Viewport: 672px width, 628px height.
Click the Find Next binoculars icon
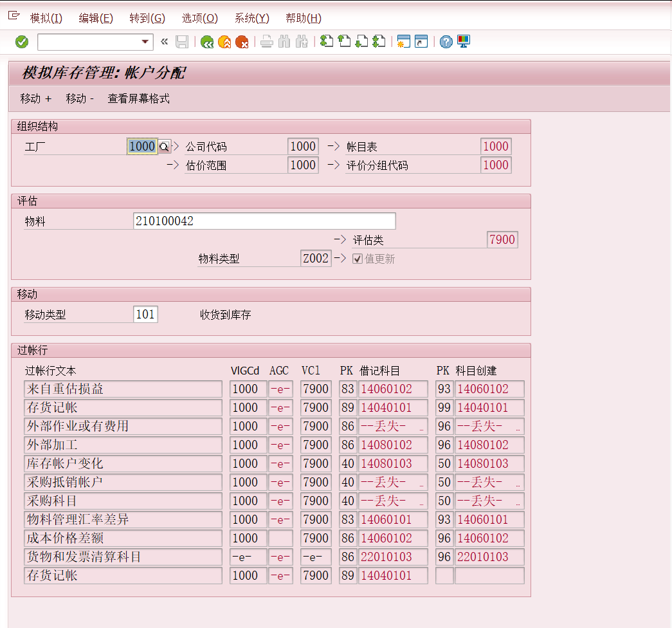(x=302, y=42)
